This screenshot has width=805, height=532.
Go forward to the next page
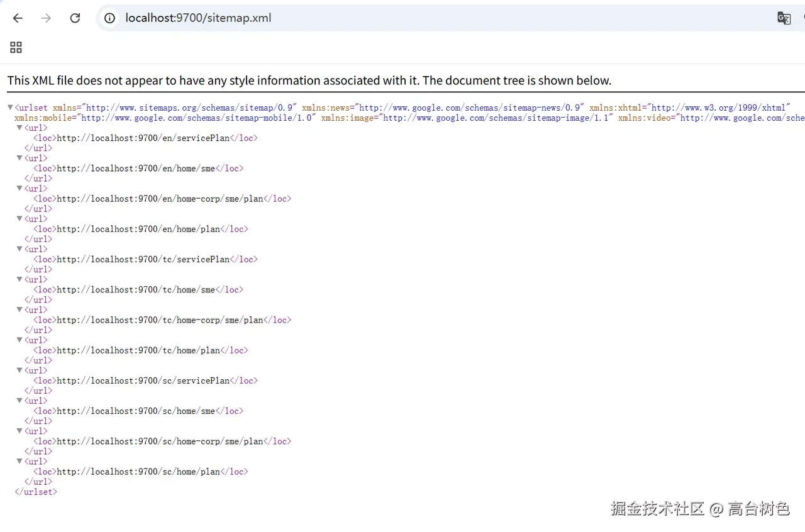coord(46,18)
